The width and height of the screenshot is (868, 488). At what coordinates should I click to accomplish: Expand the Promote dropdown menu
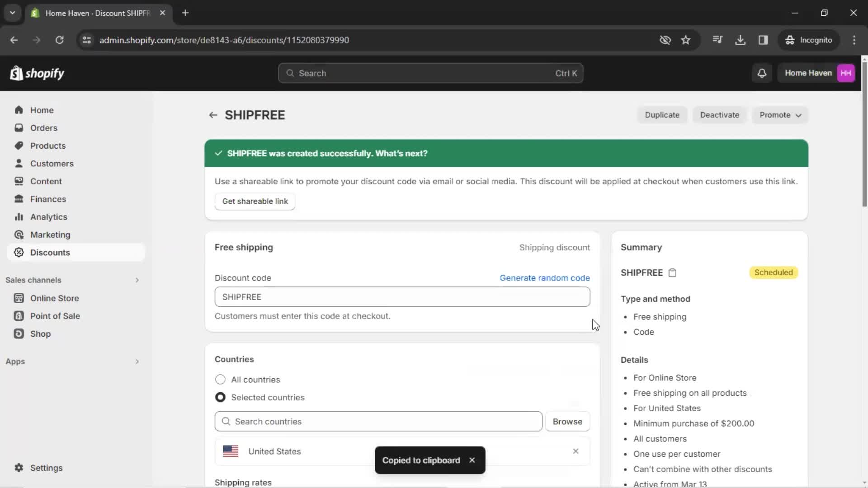(780, 115)
